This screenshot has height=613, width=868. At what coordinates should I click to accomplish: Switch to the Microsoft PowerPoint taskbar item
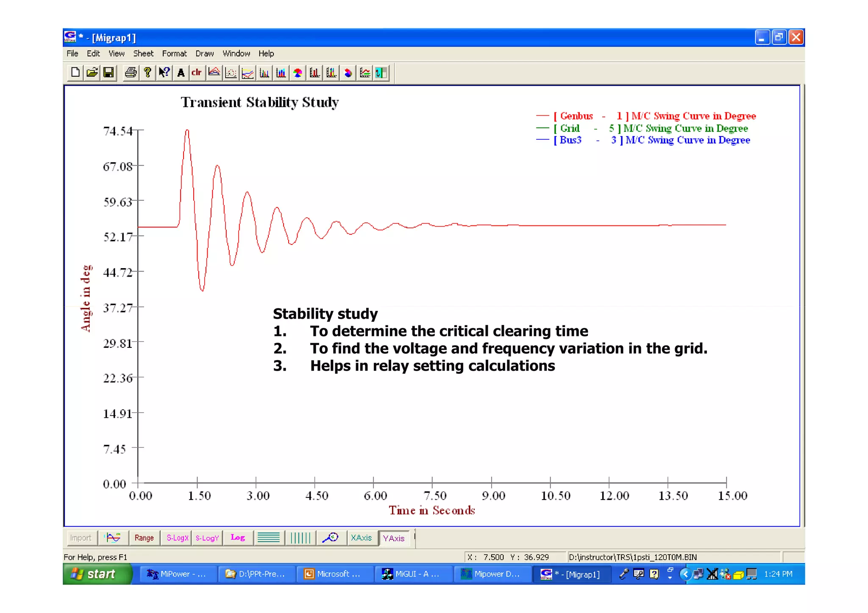coord(335,574)
